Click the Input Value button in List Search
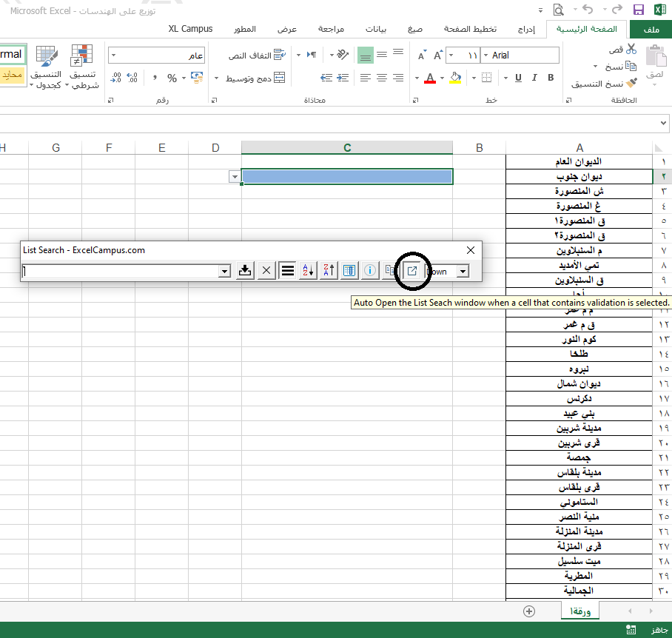Screen dimensions: 672x638 [245, 272]
